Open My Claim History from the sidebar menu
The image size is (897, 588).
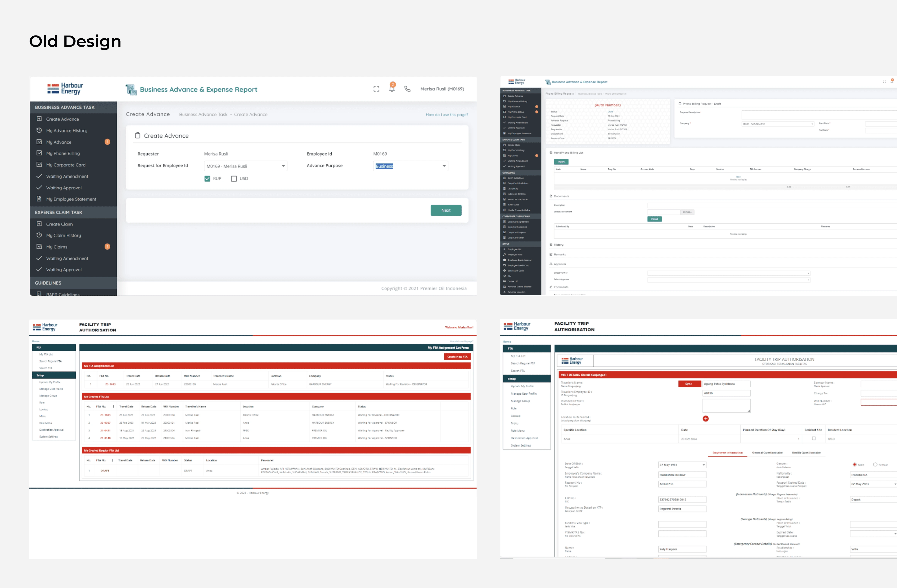(63, 235)
